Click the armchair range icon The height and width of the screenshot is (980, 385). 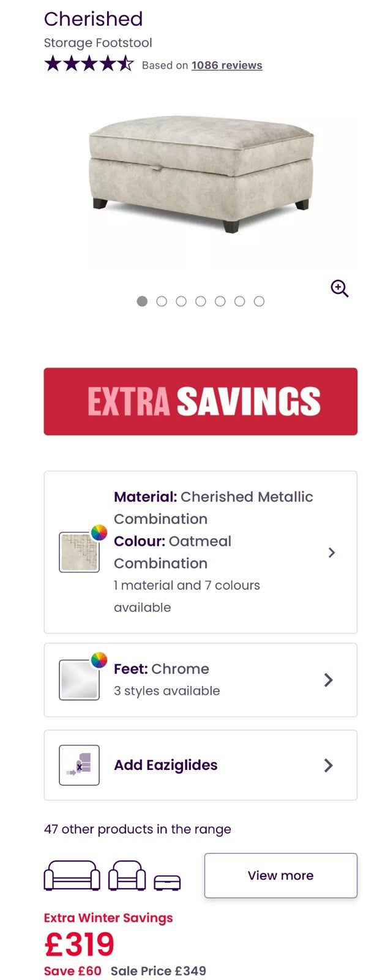(127, 876)
